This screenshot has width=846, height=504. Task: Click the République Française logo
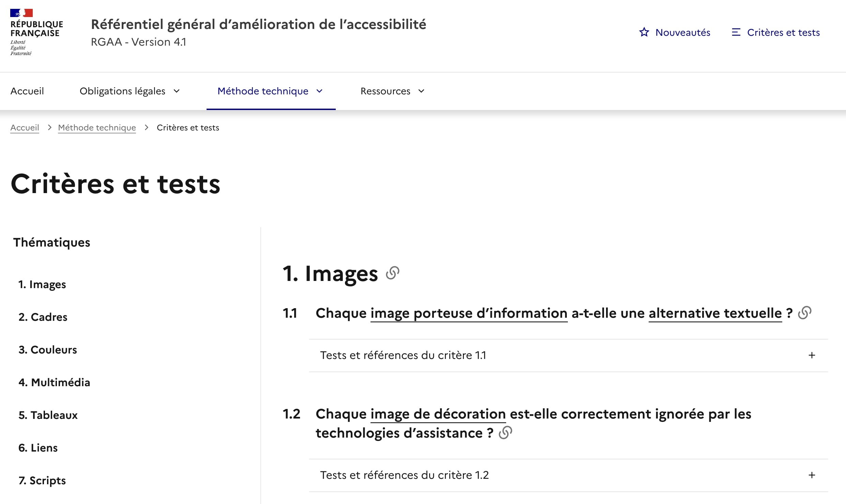[x=36, y=31]
